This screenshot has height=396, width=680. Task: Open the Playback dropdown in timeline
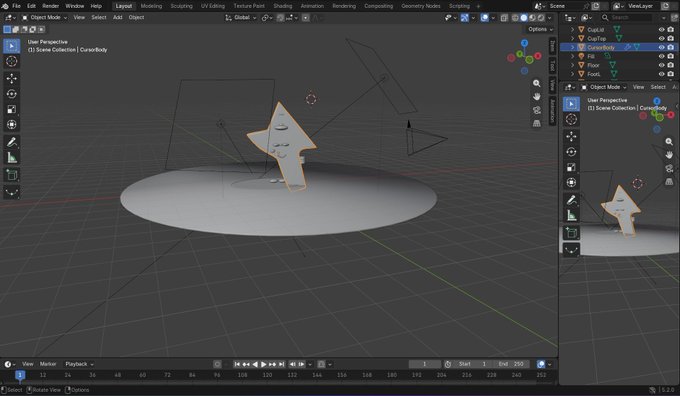(79, 364)
